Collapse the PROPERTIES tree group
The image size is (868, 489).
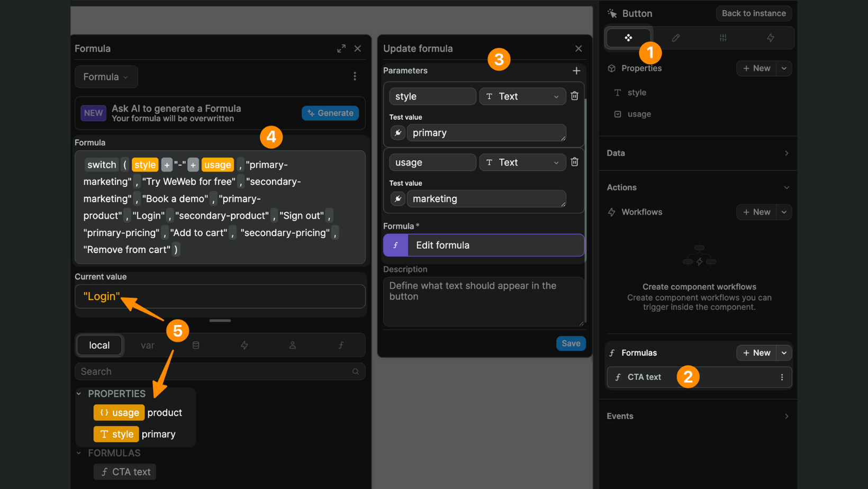[79, 394]
